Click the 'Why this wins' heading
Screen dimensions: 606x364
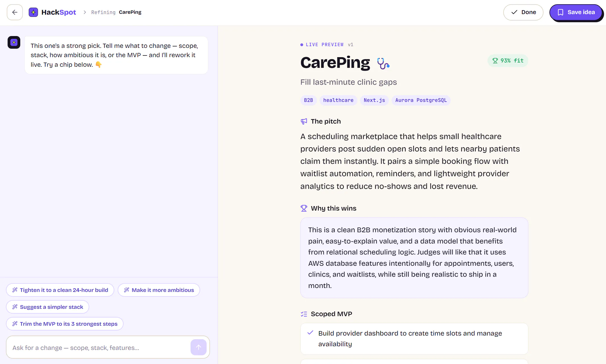click(334, 208)
